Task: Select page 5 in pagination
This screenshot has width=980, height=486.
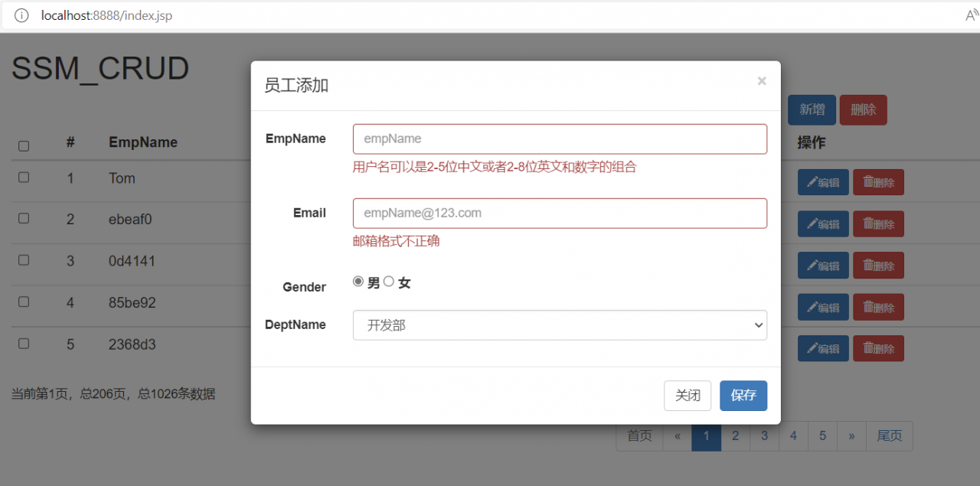Action: coord(823,435)
